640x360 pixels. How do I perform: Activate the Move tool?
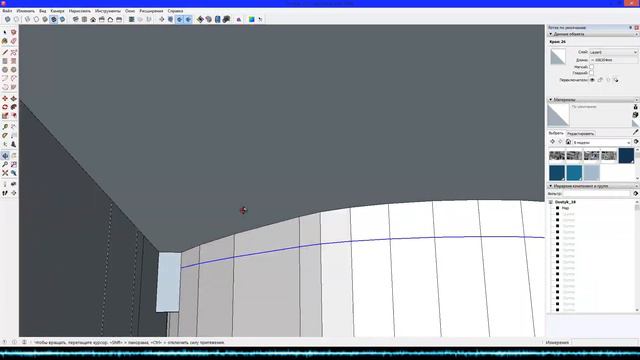click(5, 98)
